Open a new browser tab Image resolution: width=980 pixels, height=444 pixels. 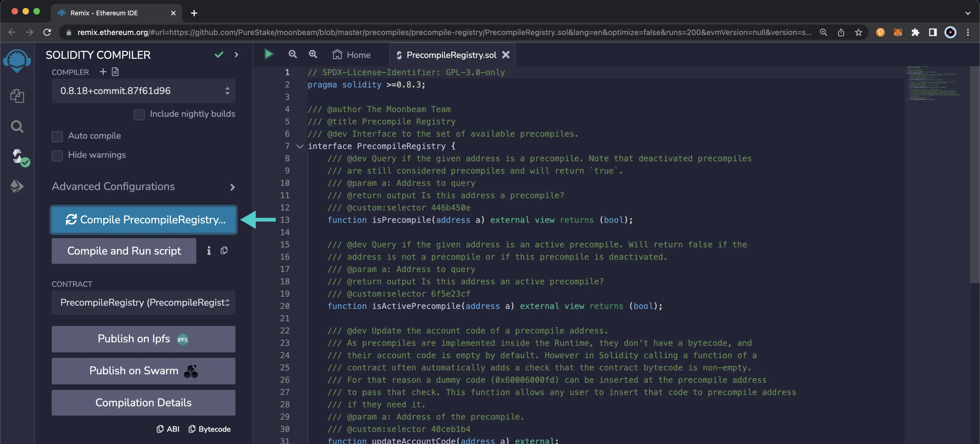click(x=194, y=13)
